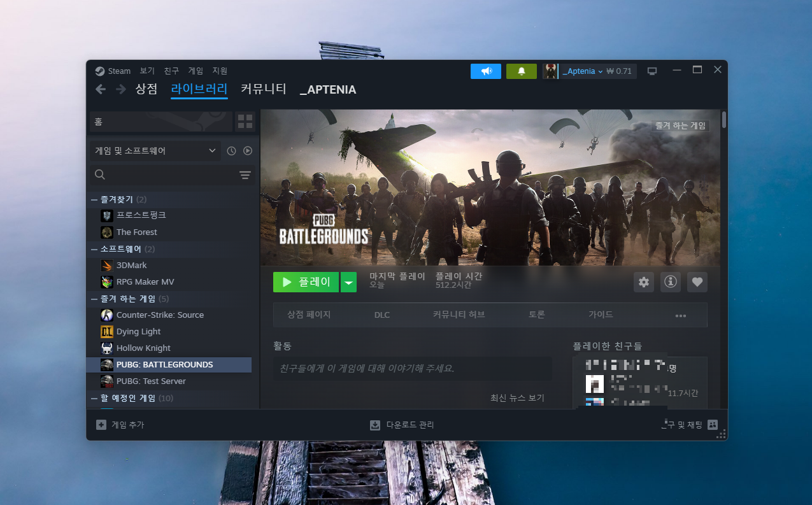This screenshot has height=505, width=812.
Task: Click RPG Maker MV icon
Action: (x=107, y=282)
